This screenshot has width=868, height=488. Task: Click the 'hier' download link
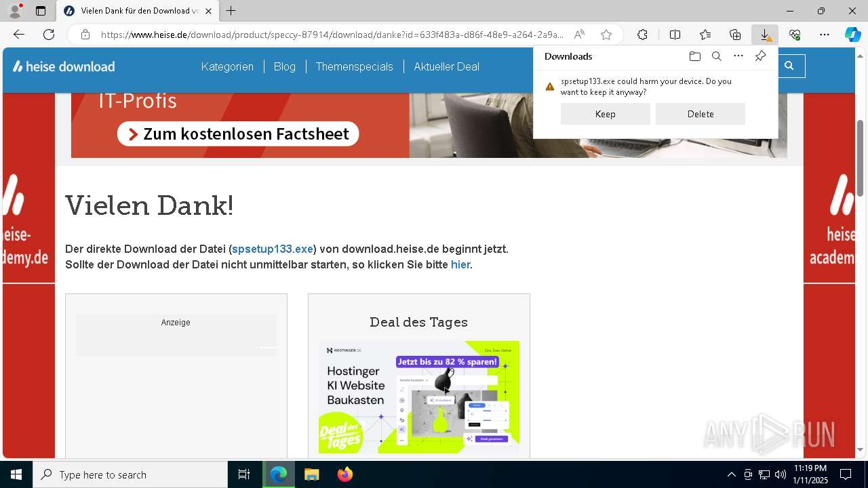click(460, 264)
